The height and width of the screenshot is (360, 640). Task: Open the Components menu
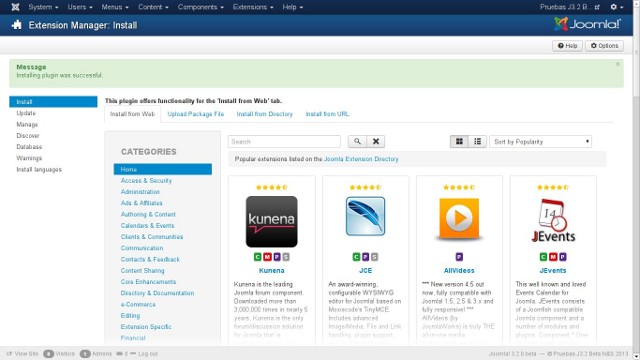pyautogui.click(x=200, y=7)
